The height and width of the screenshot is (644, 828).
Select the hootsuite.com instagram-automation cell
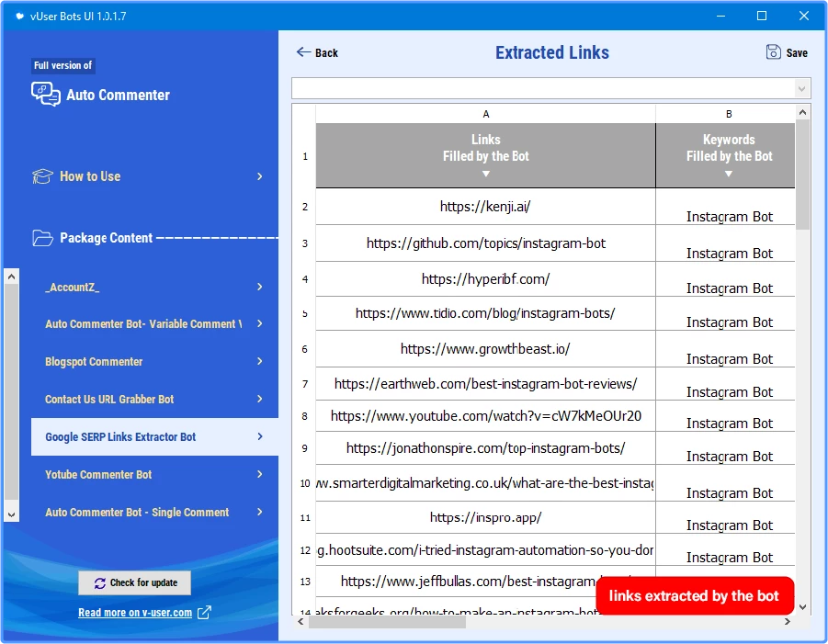(x=486, y=550)
